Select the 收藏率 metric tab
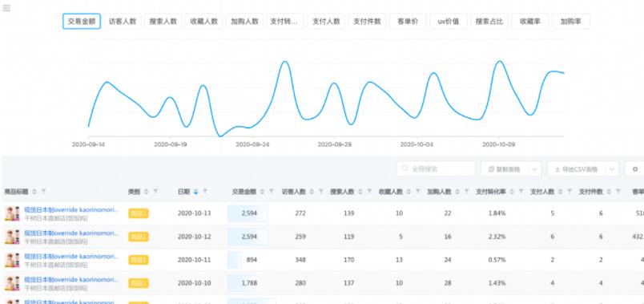The height and width of the screenshot is (304, 644). pos(529,22)
